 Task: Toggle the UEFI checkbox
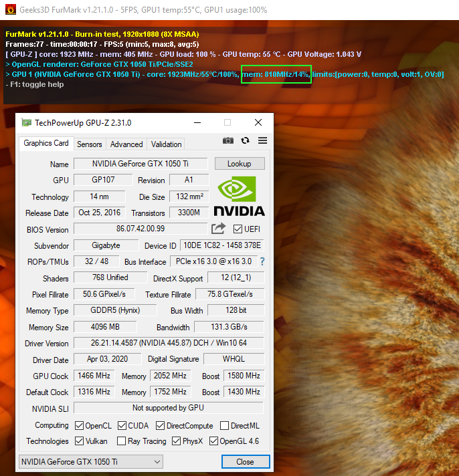coord(238,229)
